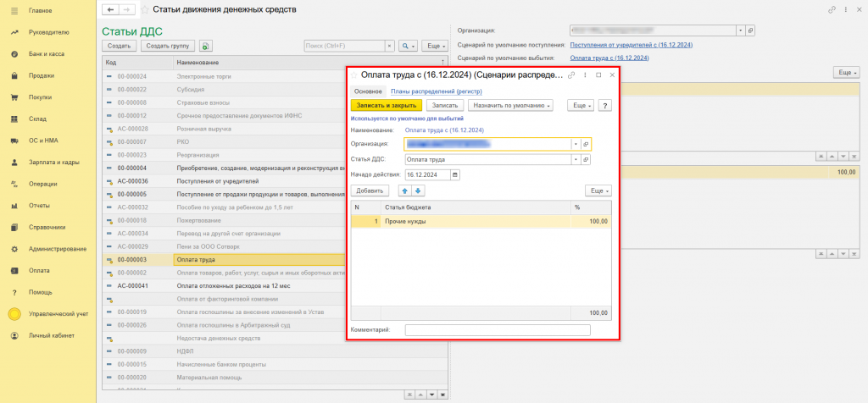The image size is (868, 403).
Task: Expand Организация dropdown in right pane
Action: 741,30
